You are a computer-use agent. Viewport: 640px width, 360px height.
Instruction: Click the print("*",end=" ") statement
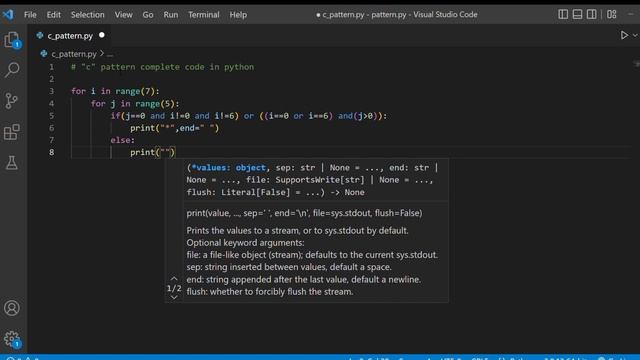click(175, 128)
